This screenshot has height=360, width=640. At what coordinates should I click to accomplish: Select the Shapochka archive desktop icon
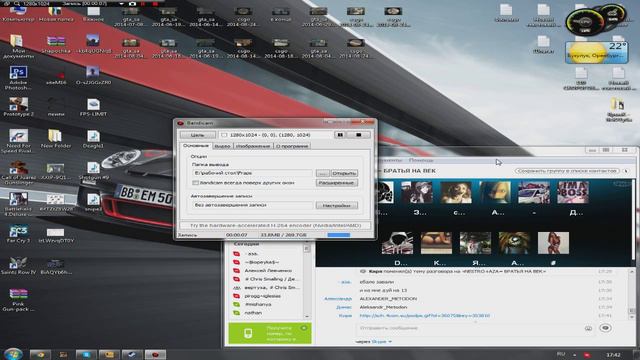point(56,44)
